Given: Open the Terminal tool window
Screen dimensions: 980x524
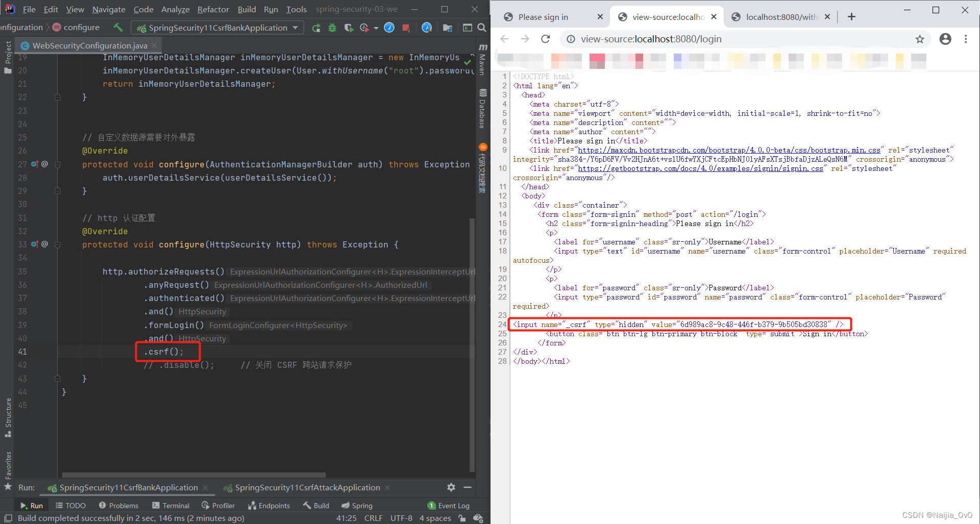Looking at the screenshot, I should click(x=170, y=506).
